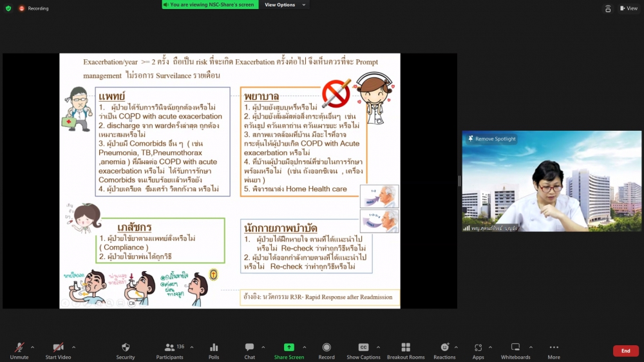Click the green Share Screen icon
644x362 pixels.
[x=289, y=348]
